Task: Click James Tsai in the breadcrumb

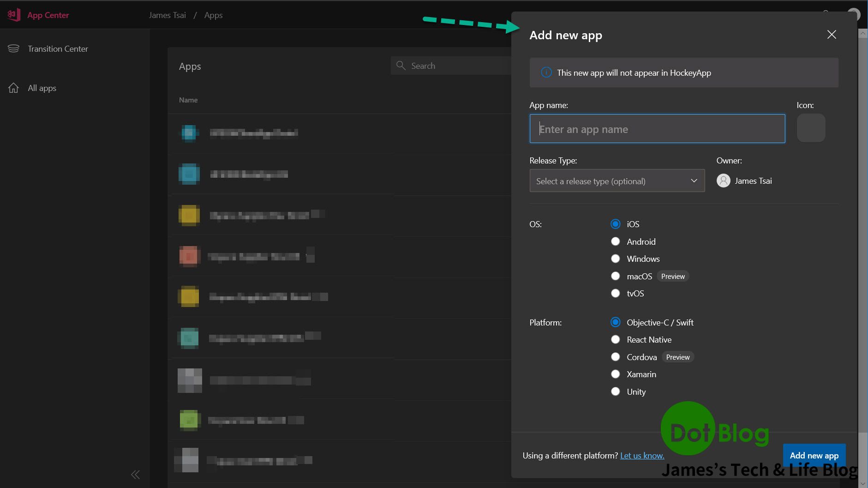Action: 167,15
